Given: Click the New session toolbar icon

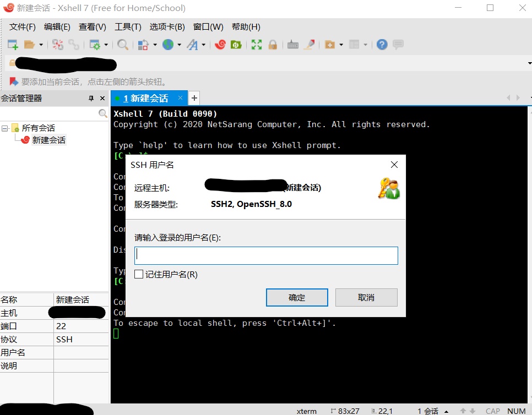Looking at the screenshot, I should coord(13,45).
